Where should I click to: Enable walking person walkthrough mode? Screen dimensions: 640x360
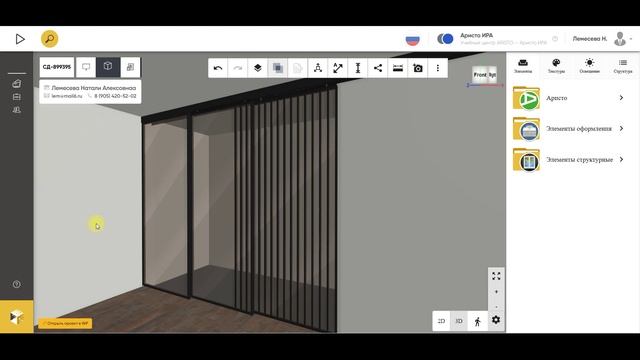[x=478, y=321]
